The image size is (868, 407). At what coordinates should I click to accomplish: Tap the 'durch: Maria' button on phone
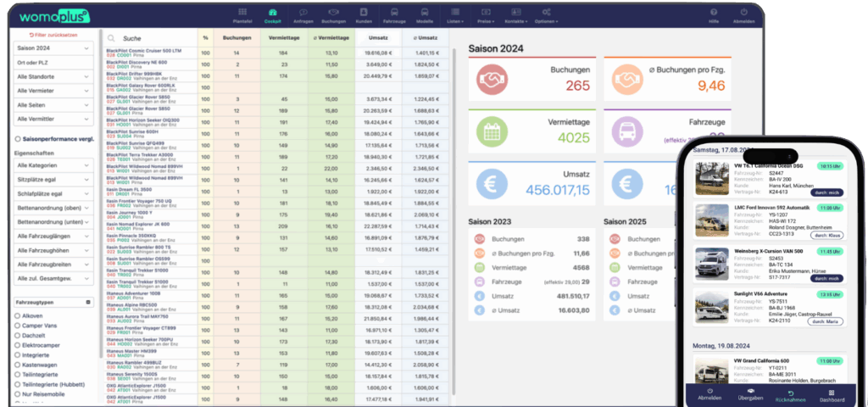825,321
